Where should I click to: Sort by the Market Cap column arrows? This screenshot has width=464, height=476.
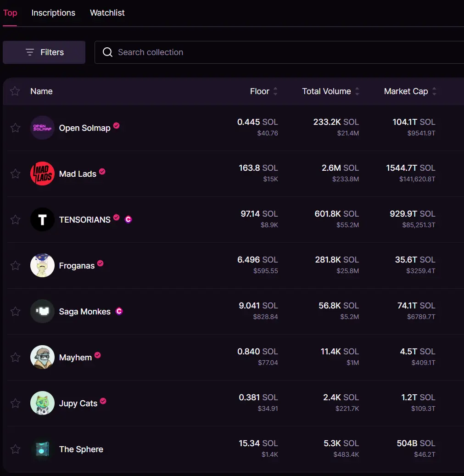[x=434, y=91]
